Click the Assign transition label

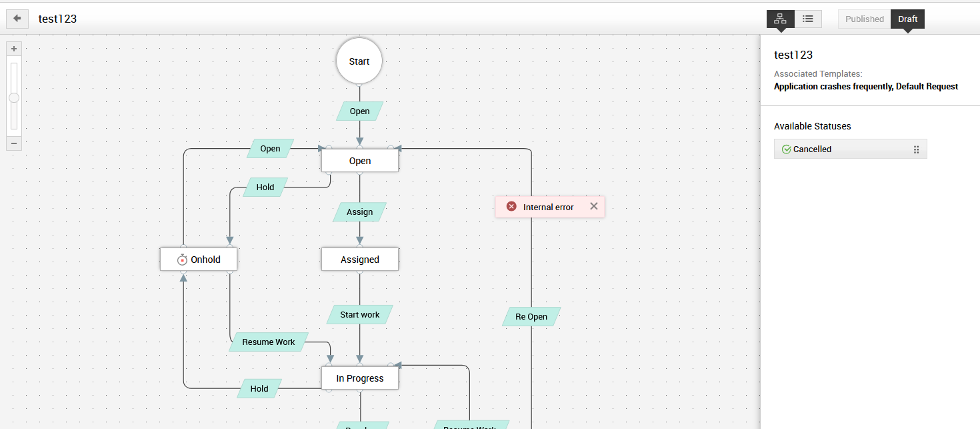click(x=360, y=212)
